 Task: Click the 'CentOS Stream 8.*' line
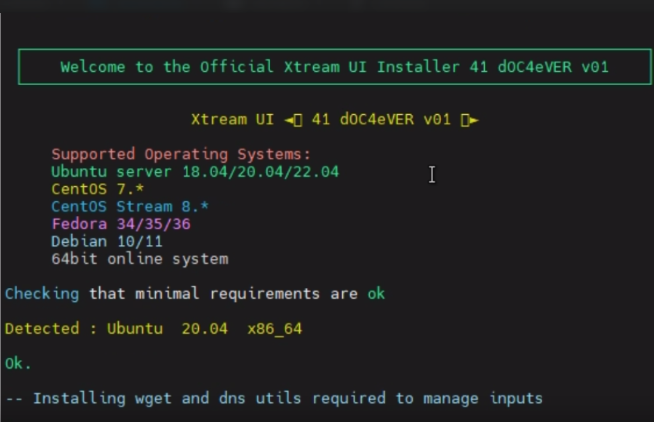tap(130, 207)
